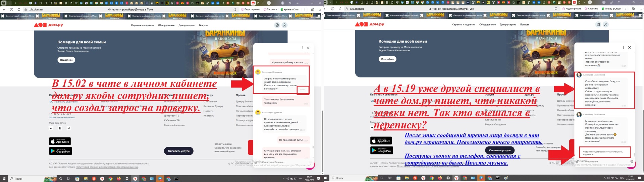
Task: Bookmark the page in left browser window
Action: 235,9
